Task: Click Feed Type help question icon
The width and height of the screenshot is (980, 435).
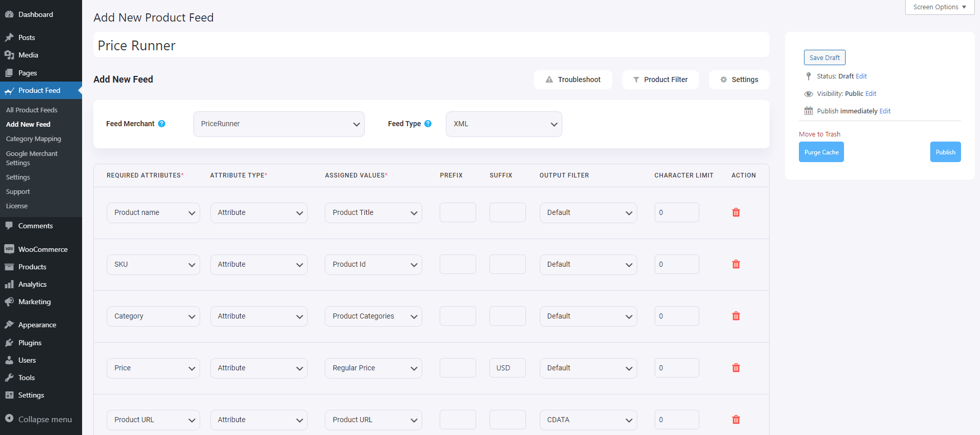Action: pyautogui.click(x=428, y=124)
